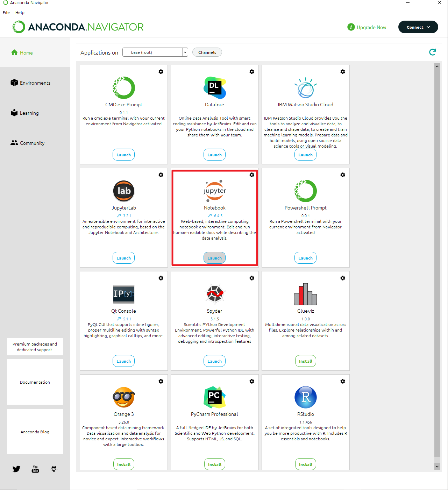Click JupyterLab 3.2.1 version update link
This screenshot has height=490, width=448.
[124, 216]
